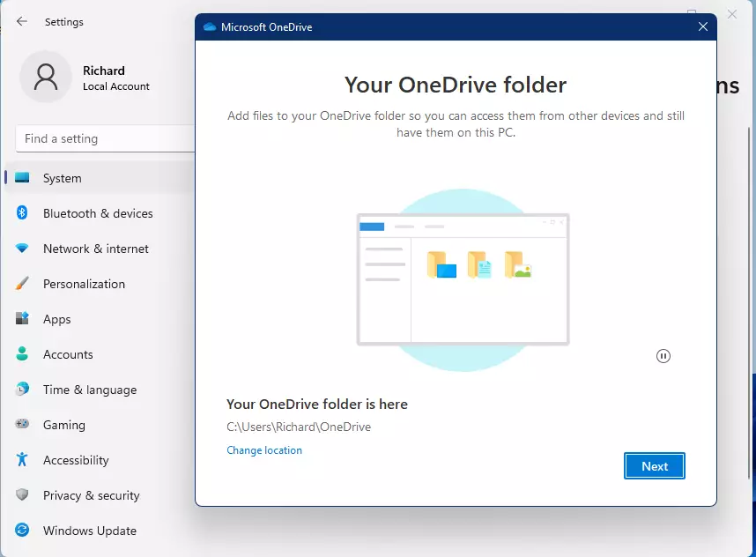Select the Bluetooth & devices icon

pyautogui.click(x=22, y=212)
